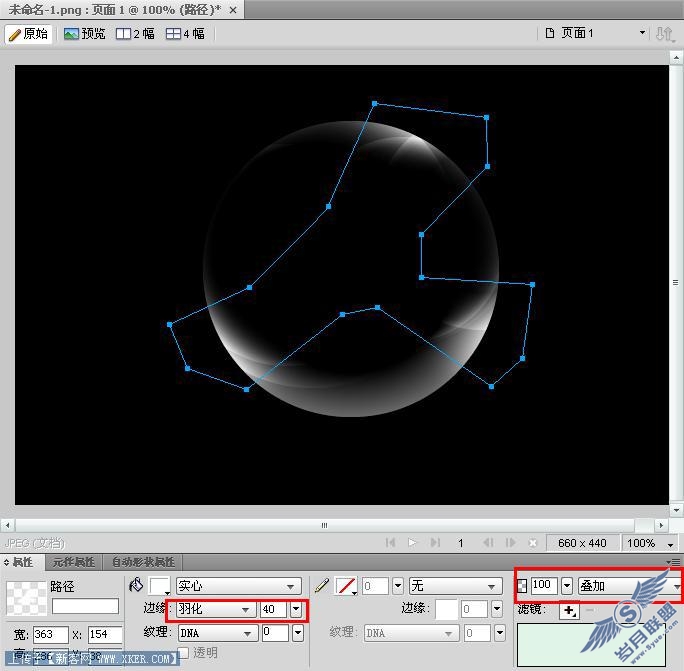
Task: Open the stroke color swatch with slash
Action: (x=346, y=586)
